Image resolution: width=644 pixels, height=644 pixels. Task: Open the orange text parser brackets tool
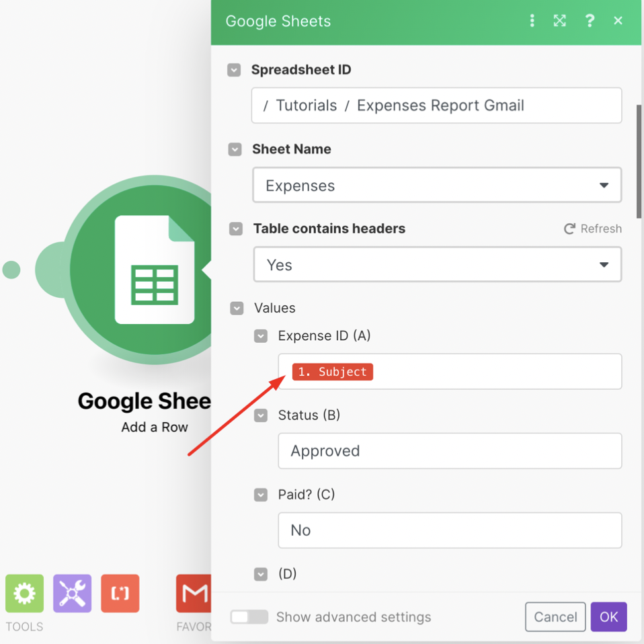[x=120, y=593]
